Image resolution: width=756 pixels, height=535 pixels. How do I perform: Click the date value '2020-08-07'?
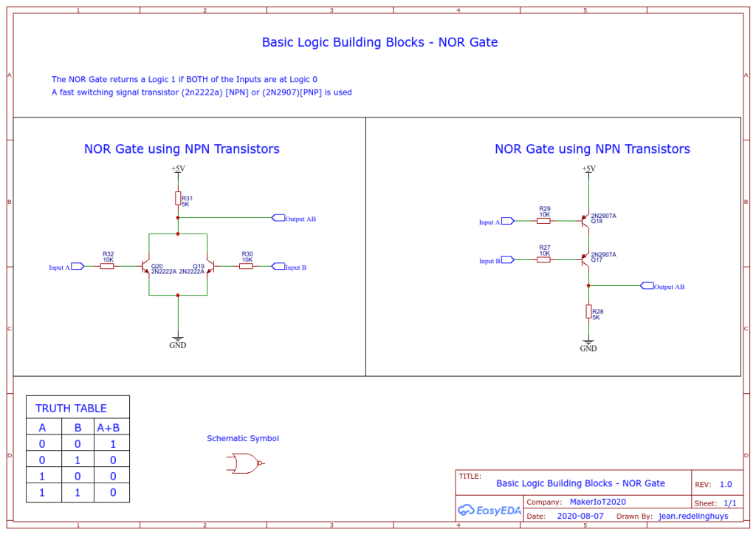click(580, 516)
